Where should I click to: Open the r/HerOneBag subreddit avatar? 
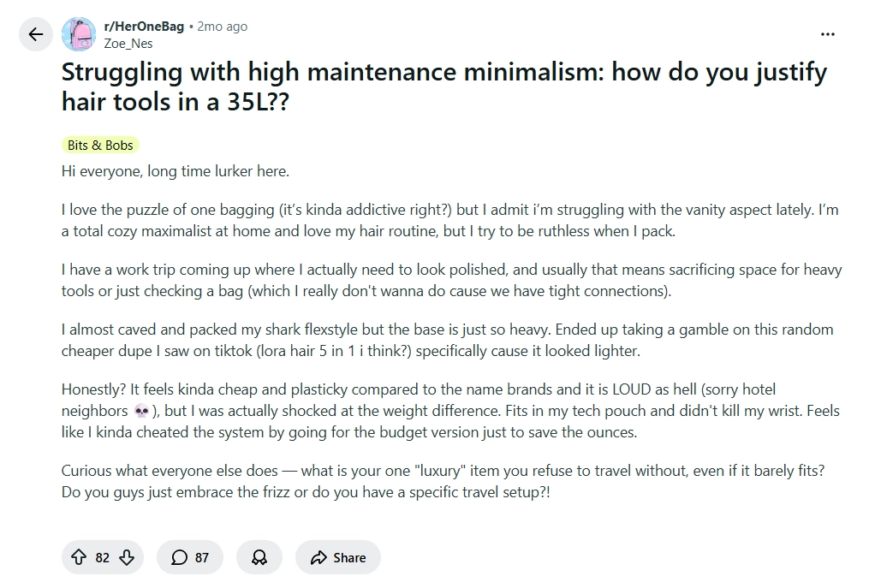click(79, 34)
